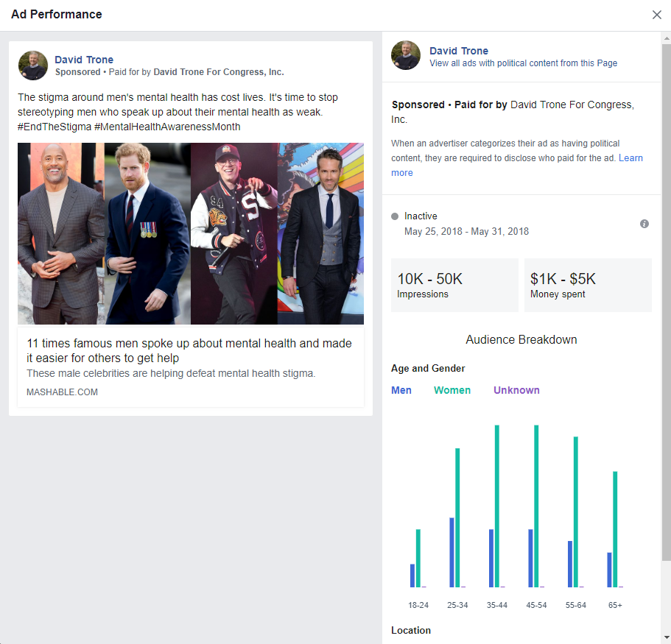Click the #EndTheStigma hashtag
This screenshot has height=644, width=671.
[55, 127]
